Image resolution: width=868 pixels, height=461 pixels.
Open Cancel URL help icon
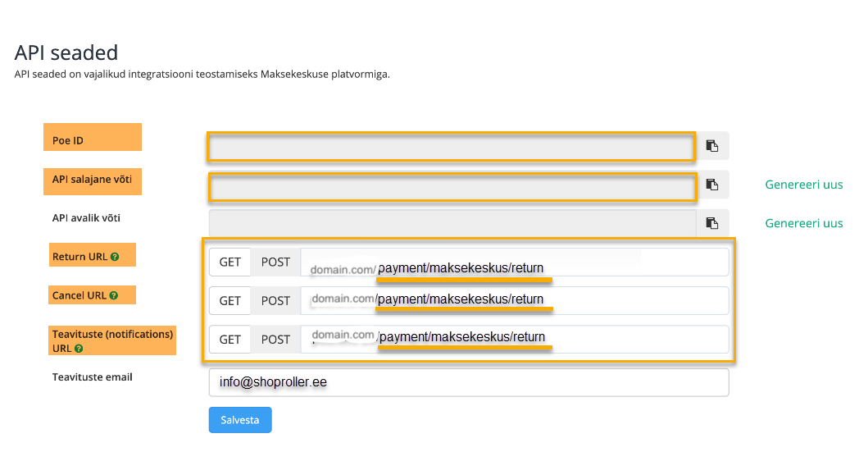(113, 296)
